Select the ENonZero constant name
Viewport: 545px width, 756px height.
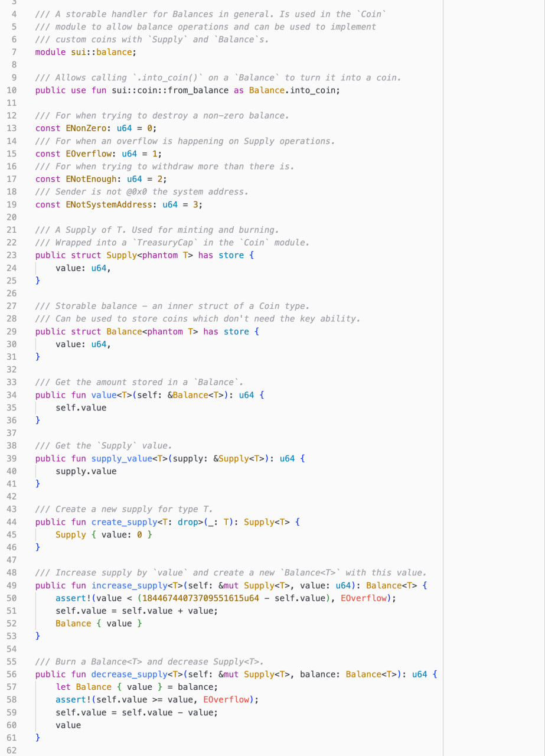pos(86,128)
